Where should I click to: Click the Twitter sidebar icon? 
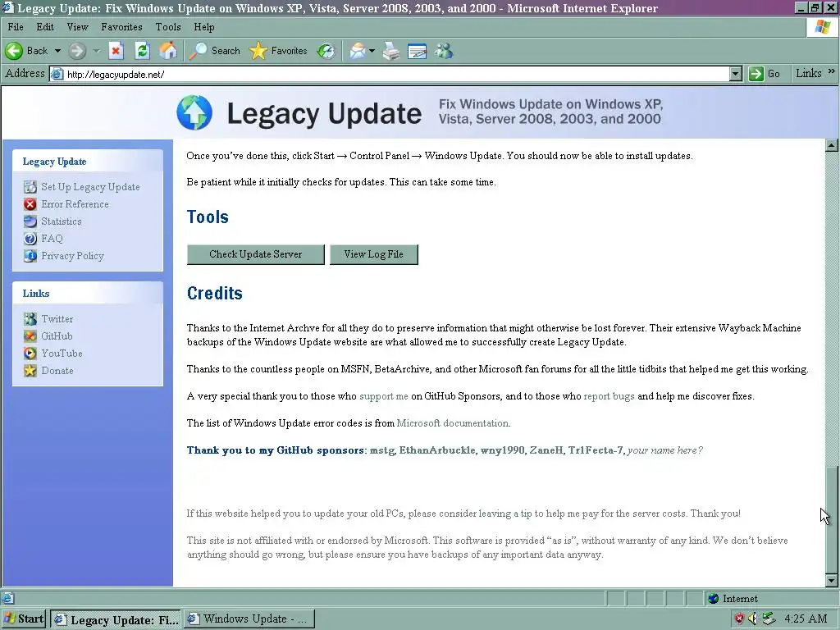30,319
